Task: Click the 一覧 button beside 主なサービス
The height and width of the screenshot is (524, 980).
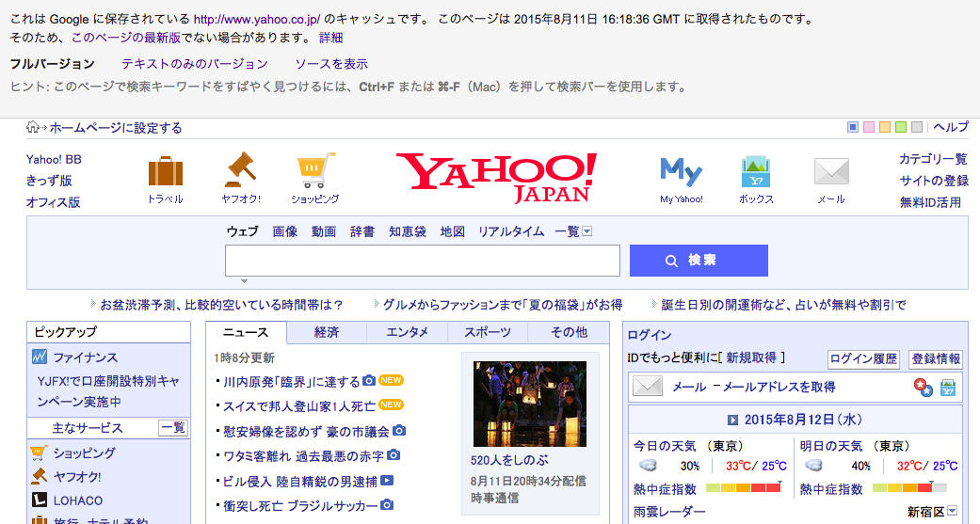Action: click(x=173, y=428)
